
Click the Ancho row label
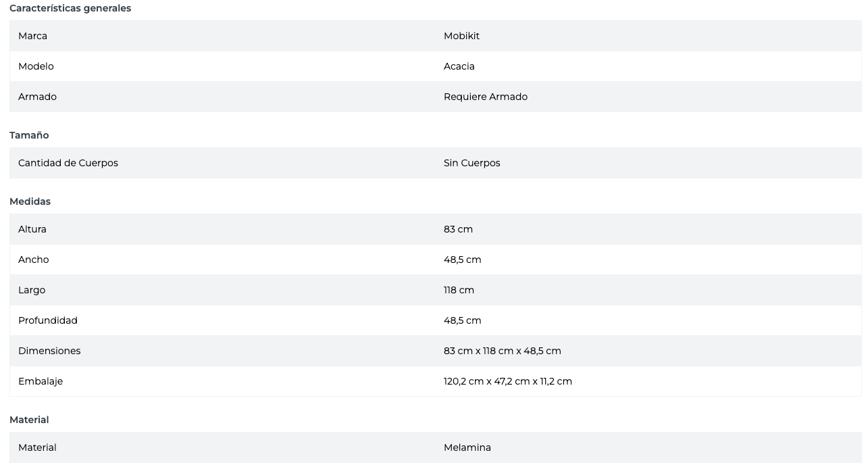tap(34, 260)
